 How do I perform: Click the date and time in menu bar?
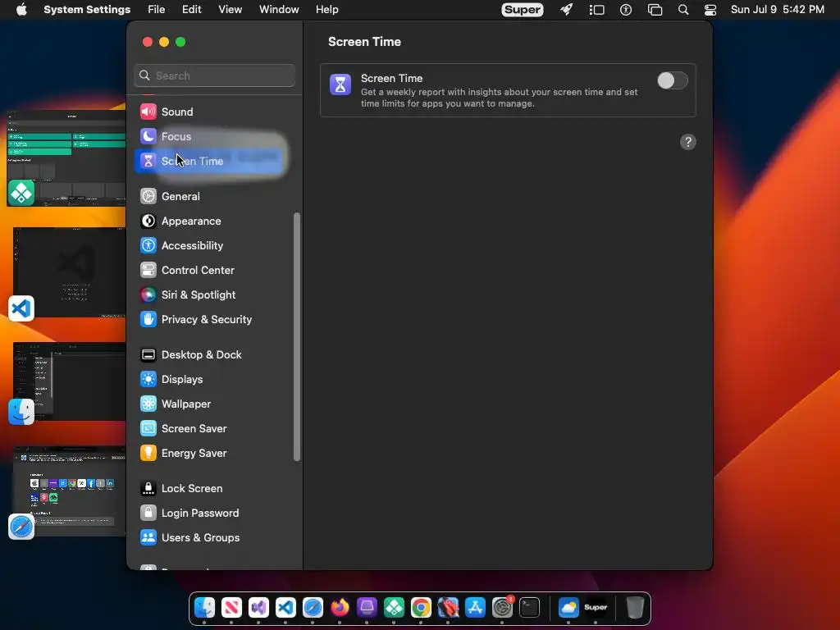(778, 10)
